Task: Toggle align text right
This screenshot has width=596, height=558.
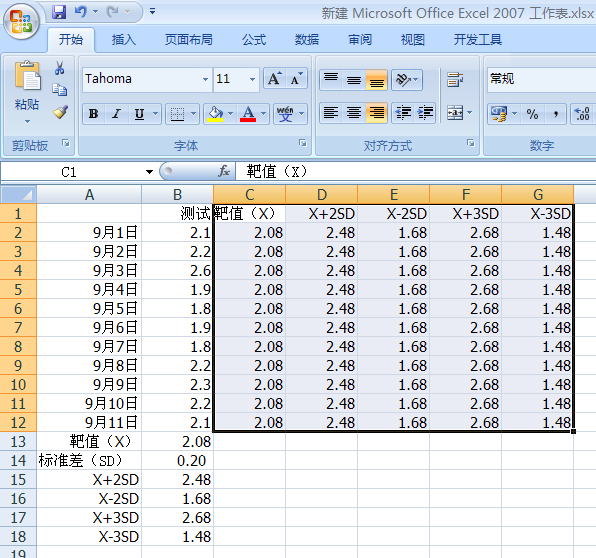Action: [376, 113]
